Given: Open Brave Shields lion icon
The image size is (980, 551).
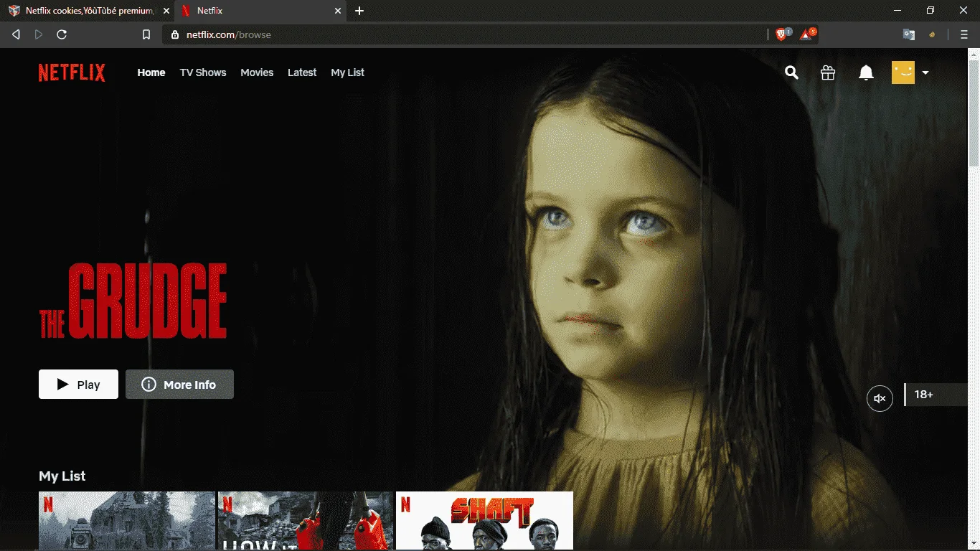Looking at the screenshot, I should tap(783, 34).
